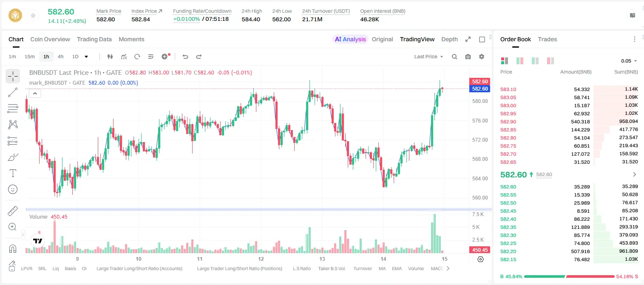Show sell orders only in order book

pos(550,61)
